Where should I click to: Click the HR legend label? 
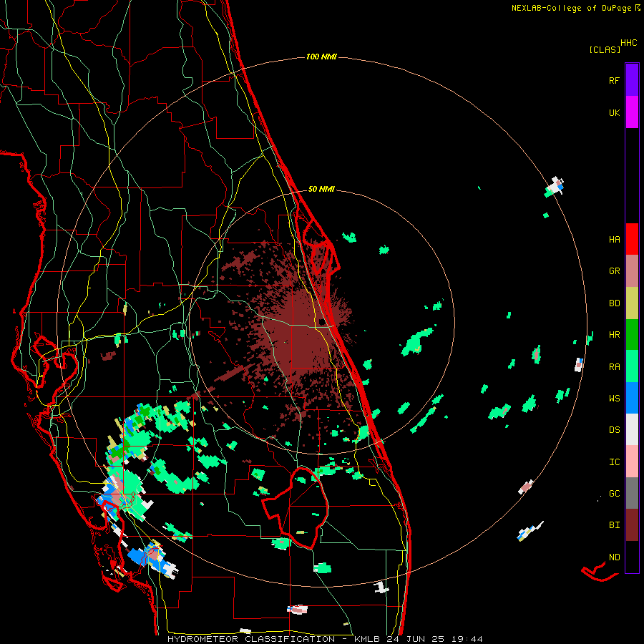click(x=614, y=335)
